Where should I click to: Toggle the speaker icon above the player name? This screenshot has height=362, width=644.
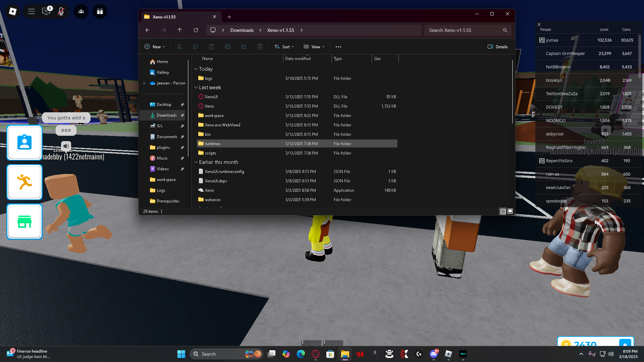(66, 146)
